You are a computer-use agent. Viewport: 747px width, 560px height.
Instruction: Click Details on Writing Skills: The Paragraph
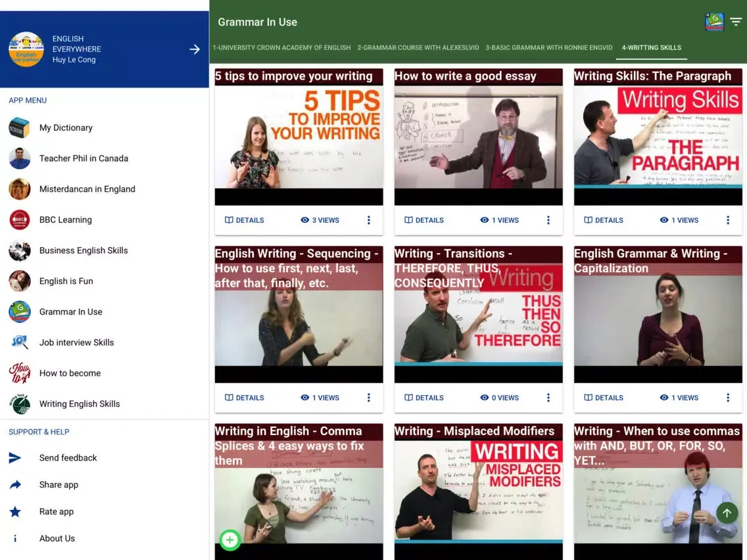point(604,220)
